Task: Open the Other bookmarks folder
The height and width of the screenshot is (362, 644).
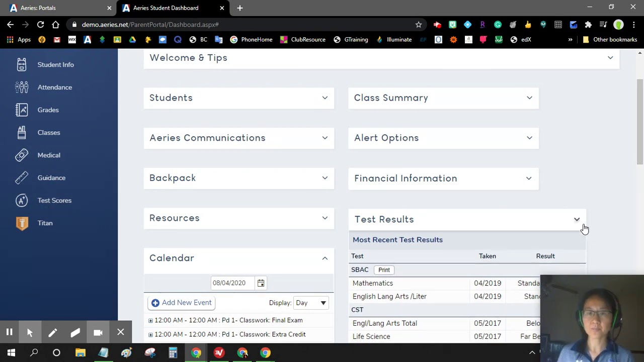Action: click(x=610, y=39)
